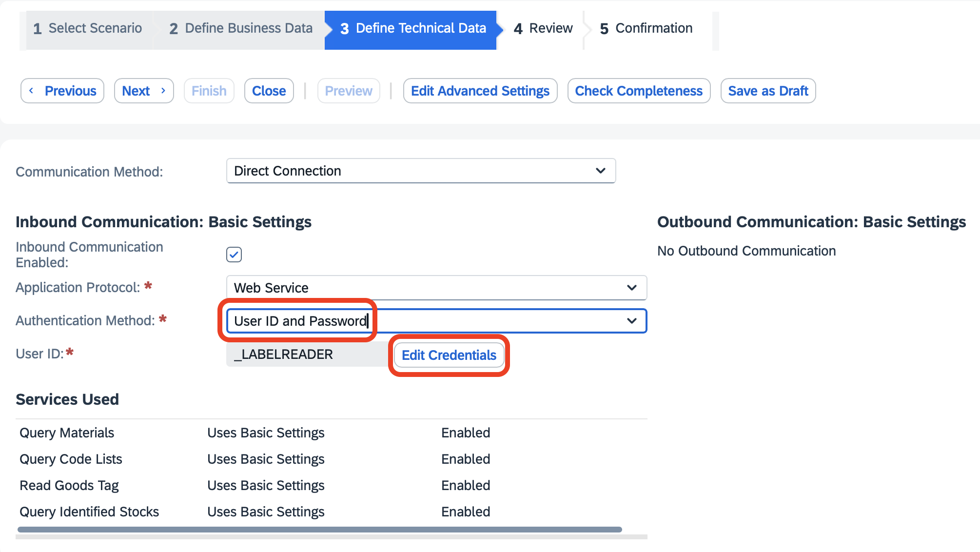Open the Confirmation step
This screenshot has width=980, height=552.
[645, 28]
